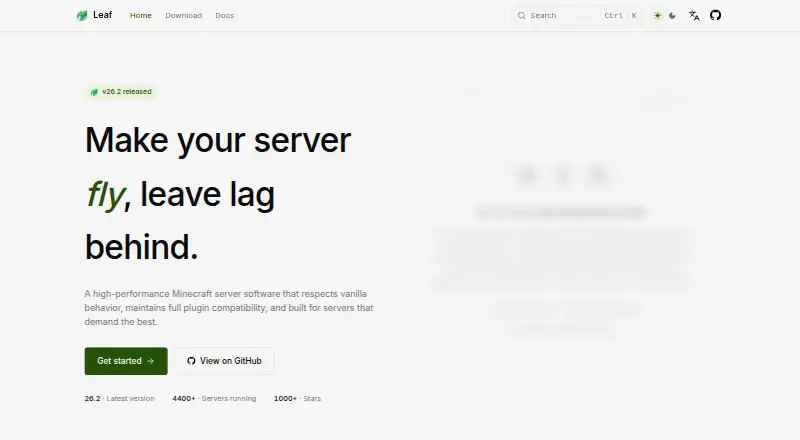Click the search magnifier icon
The height and width of the screenshot is (440, 800).
[x=521, y=15]
